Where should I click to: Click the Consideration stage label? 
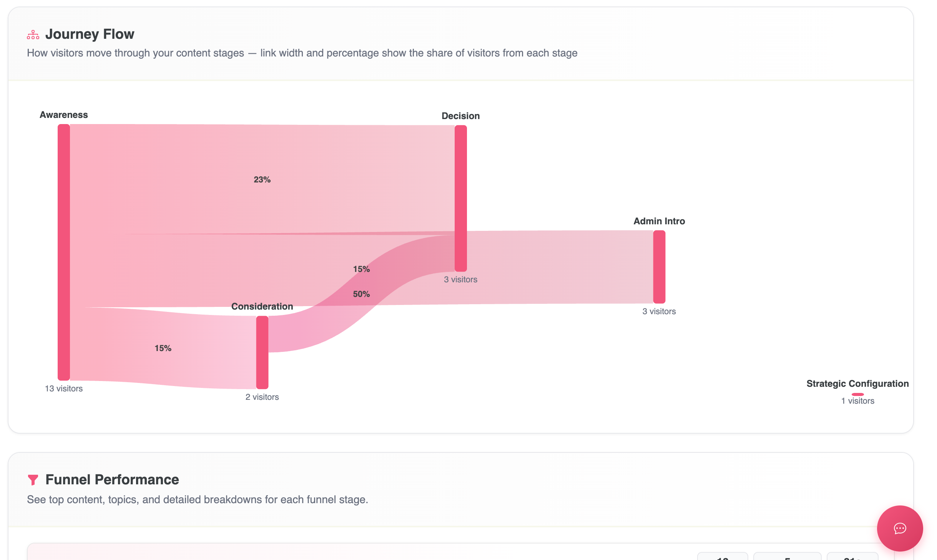click(262, 307)
